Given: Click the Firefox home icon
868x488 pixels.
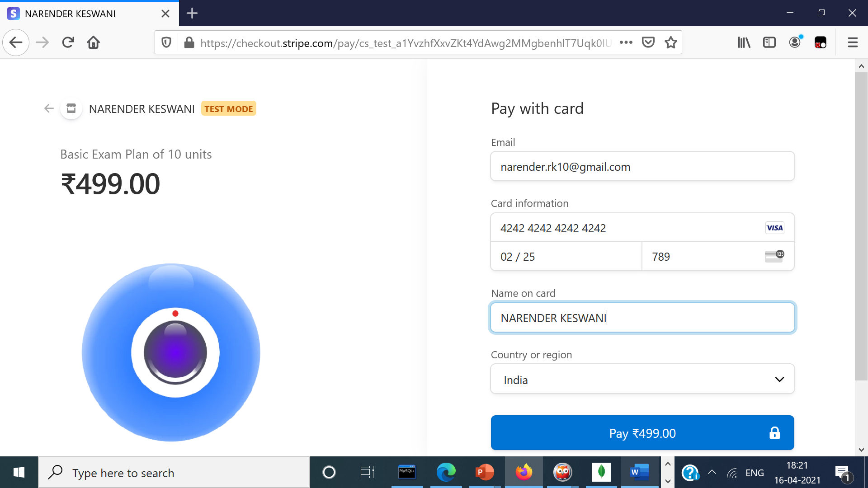Looking at the screenshot, I should [x=94, y=42].
